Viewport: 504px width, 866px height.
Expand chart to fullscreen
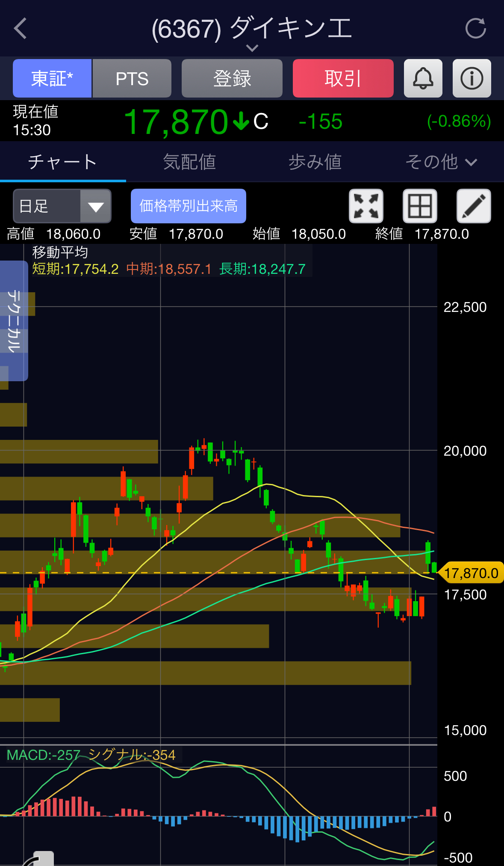[x=366, y=206]
